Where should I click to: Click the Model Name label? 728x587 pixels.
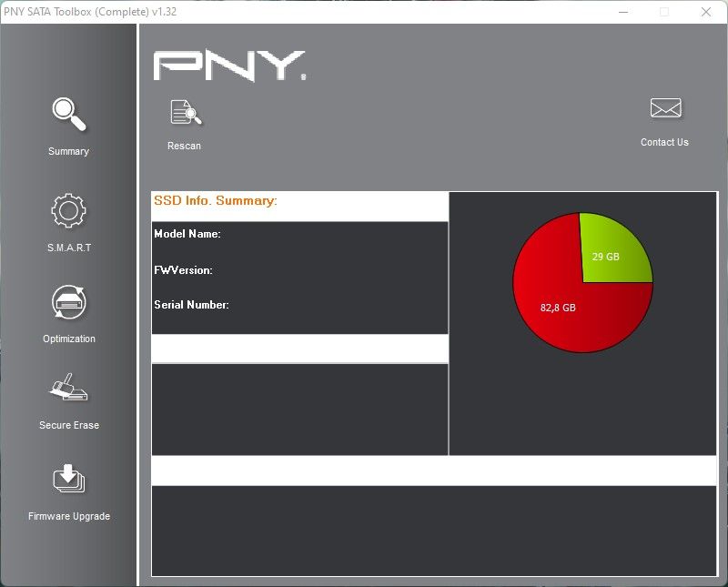point(187,234)
